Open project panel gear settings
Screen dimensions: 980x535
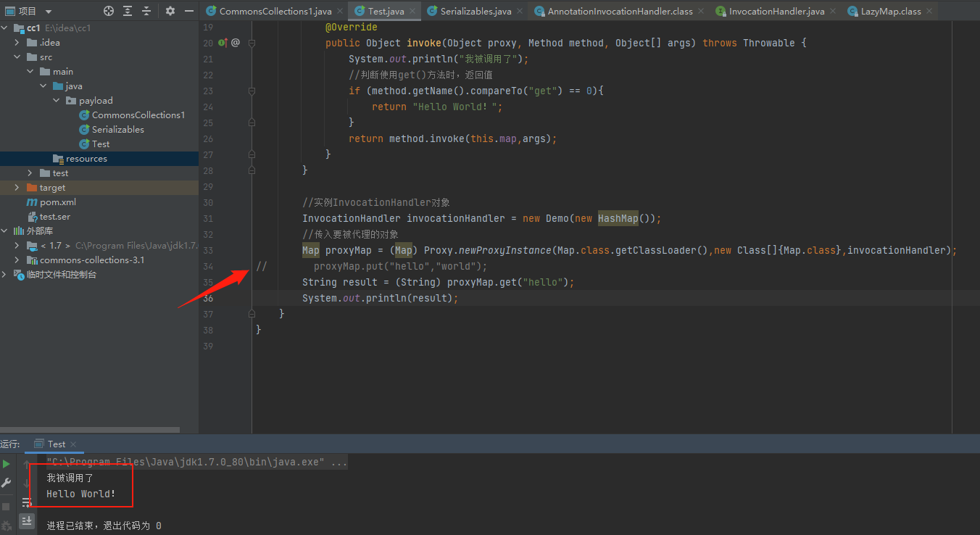pyautogui.click(x=170, y=11)
